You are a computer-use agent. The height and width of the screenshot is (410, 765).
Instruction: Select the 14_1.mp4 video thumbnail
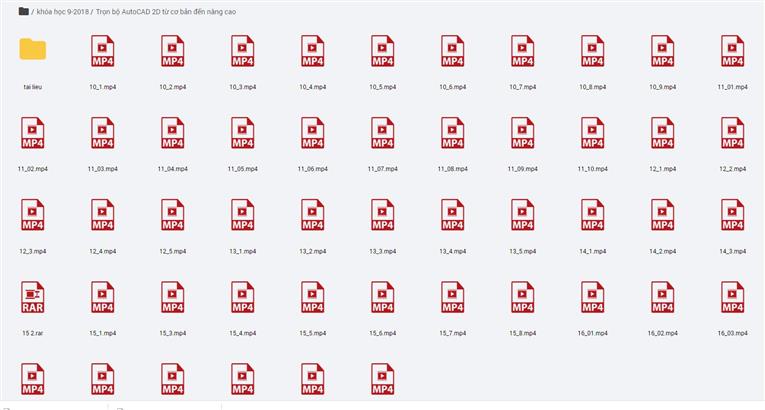point(593,214)
